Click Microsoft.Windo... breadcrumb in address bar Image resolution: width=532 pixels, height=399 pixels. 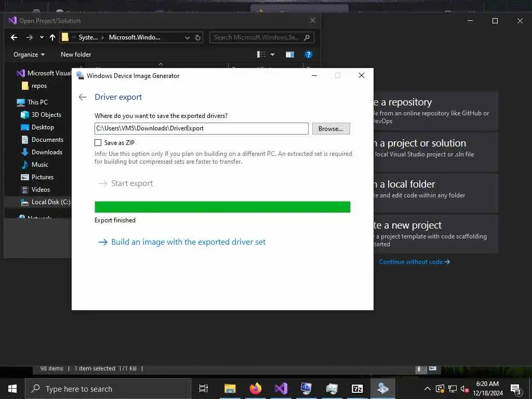[x=135, y=37]
